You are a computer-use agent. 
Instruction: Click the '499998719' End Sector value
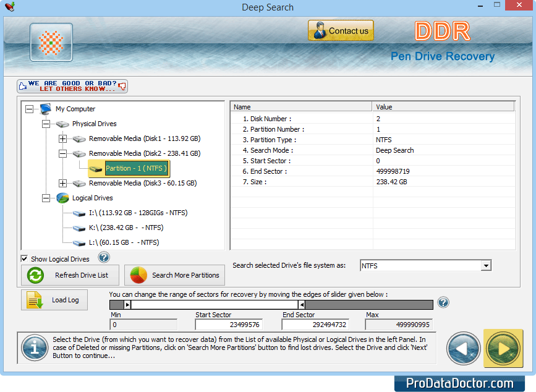click(393, 171)
